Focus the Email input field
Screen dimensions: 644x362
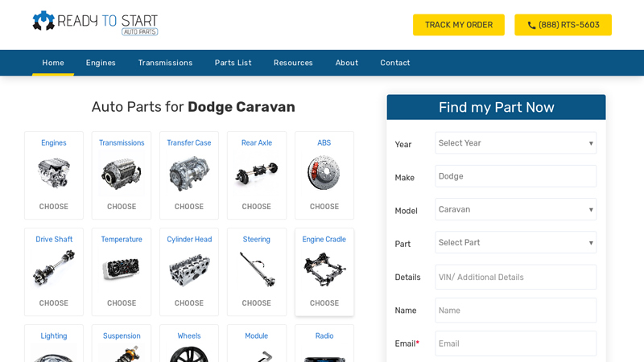[515, 343]
